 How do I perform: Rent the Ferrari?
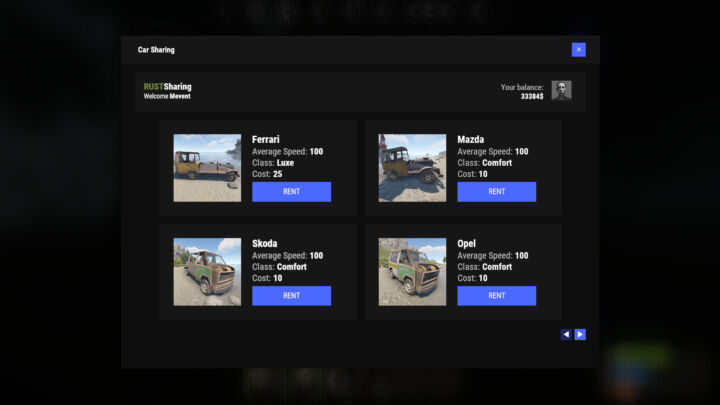(291, 192)
